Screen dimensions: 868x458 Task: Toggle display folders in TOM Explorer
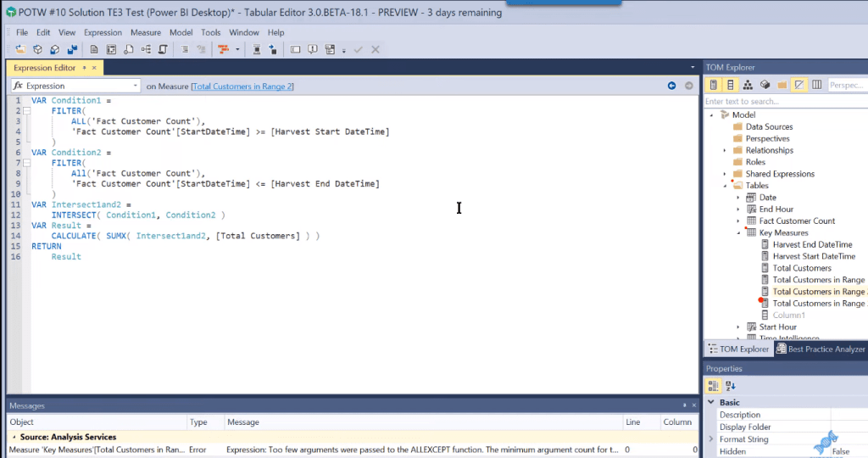point(782,85)
